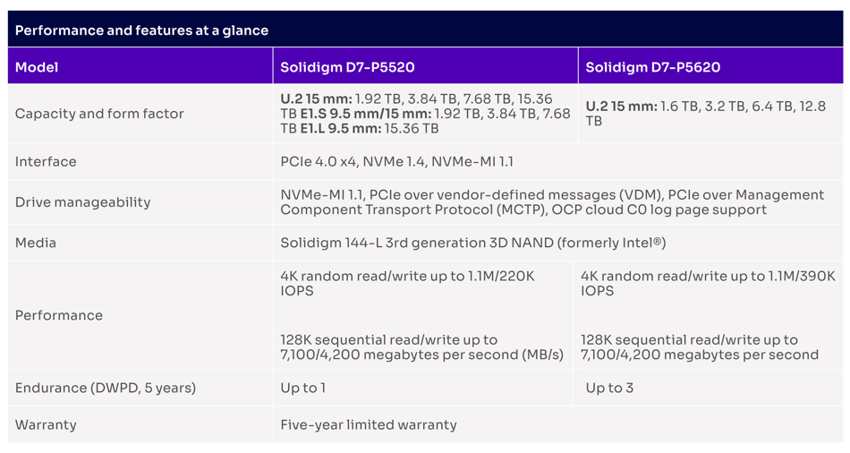Click the 'Capacity and form factor' row label
The image size is (850, 453).
[99, 114]
